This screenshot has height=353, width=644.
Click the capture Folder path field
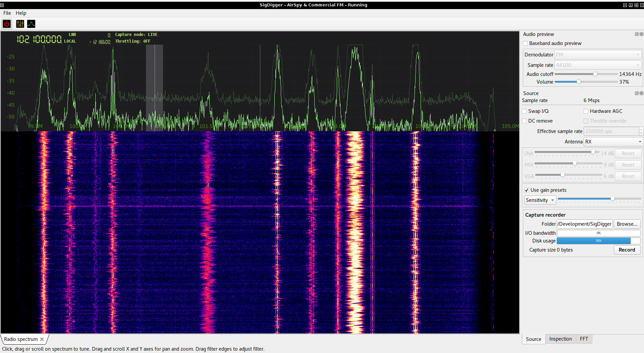585,224
